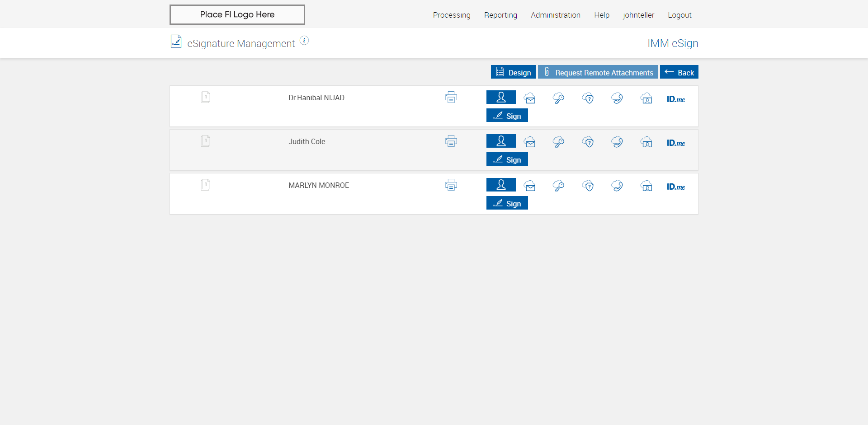Viewport: 868px width, 425px height.
Task: Choose cloud email option for Dr.Hanibal NIJAD
Action: pyautogui.click(x=530, y=98)
